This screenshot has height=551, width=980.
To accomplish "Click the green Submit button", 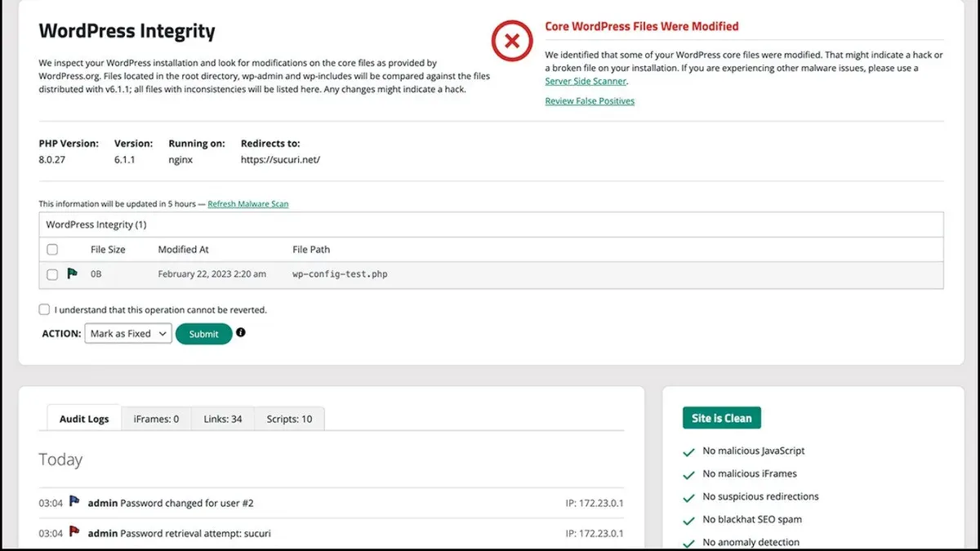I will pos(204,334).
